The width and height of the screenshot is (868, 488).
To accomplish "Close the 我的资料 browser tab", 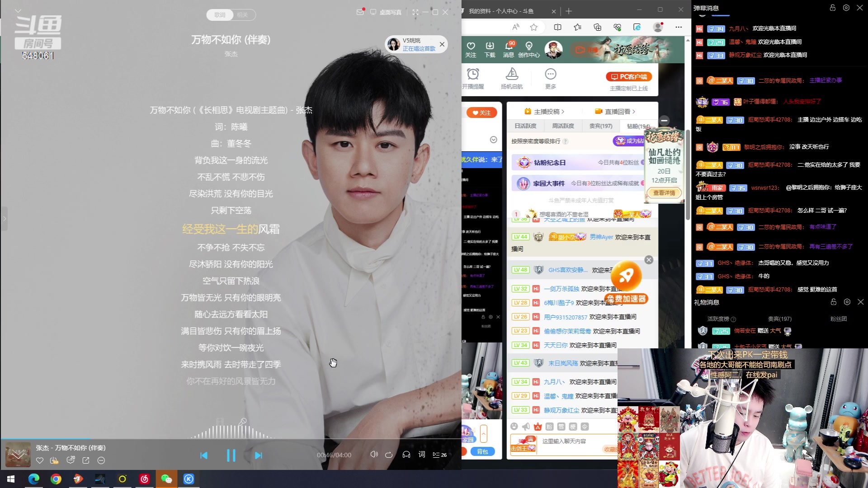I will [x=554, y=11].
